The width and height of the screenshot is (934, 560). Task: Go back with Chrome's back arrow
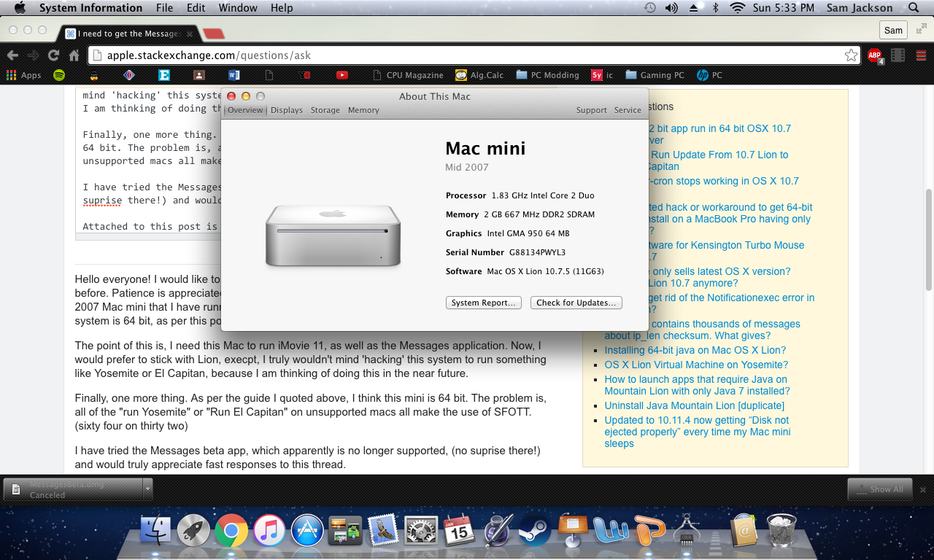click(12, 55)
